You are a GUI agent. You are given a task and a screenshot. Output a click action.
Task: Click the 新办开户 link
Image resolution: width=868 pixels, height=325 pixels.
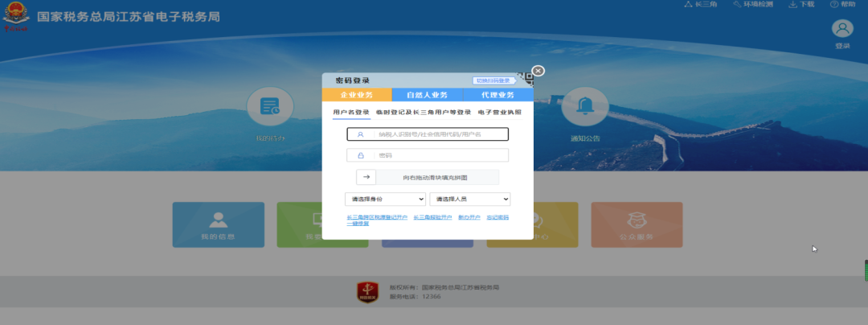[469, 217]
